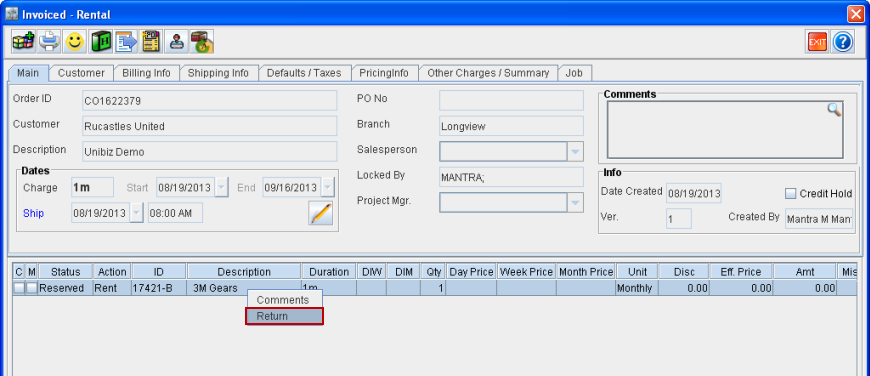Open the green H book icon
The height and width of the screenshot is (376, 870).
point(100,42)
